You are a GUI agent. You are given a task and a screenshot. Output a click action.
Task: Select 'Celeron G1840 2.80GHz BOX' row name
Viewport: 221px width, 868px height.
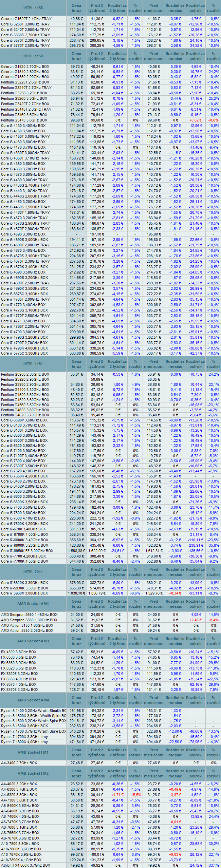click(x=25, y=72)
